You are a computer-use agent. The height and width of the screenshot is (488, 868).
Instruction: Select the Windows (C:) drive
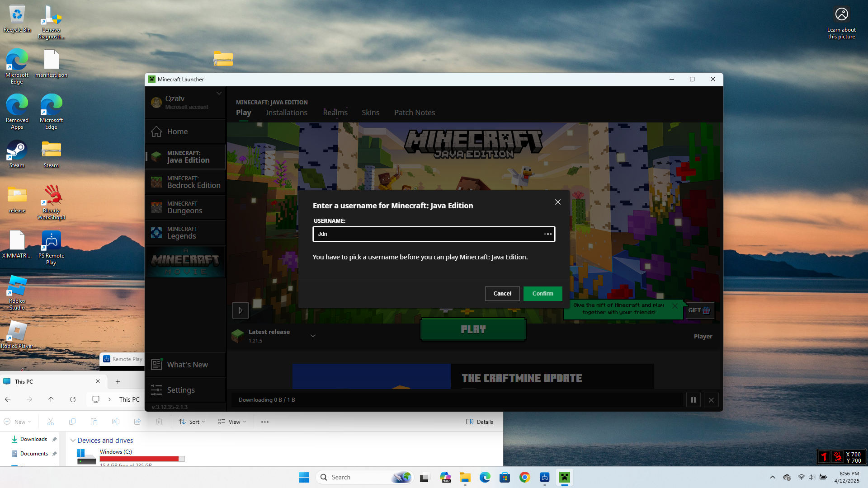click(130, 457)
